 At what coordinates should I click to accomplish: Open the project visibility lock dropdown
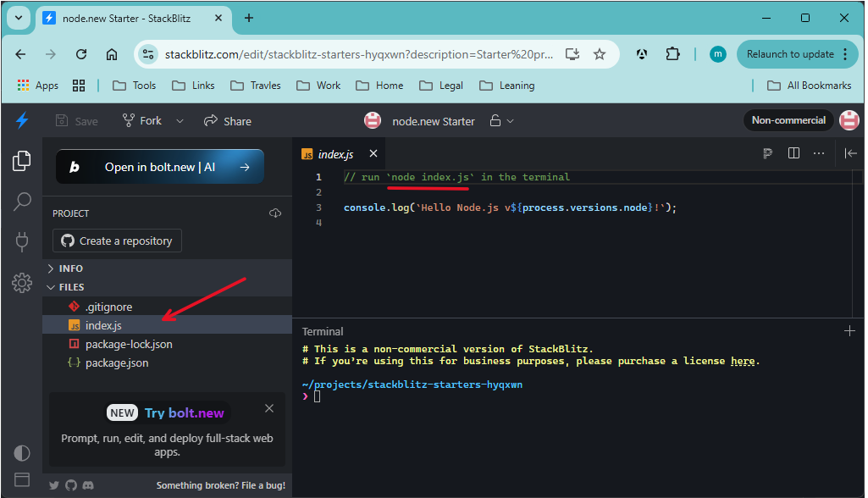coord(501,121)
